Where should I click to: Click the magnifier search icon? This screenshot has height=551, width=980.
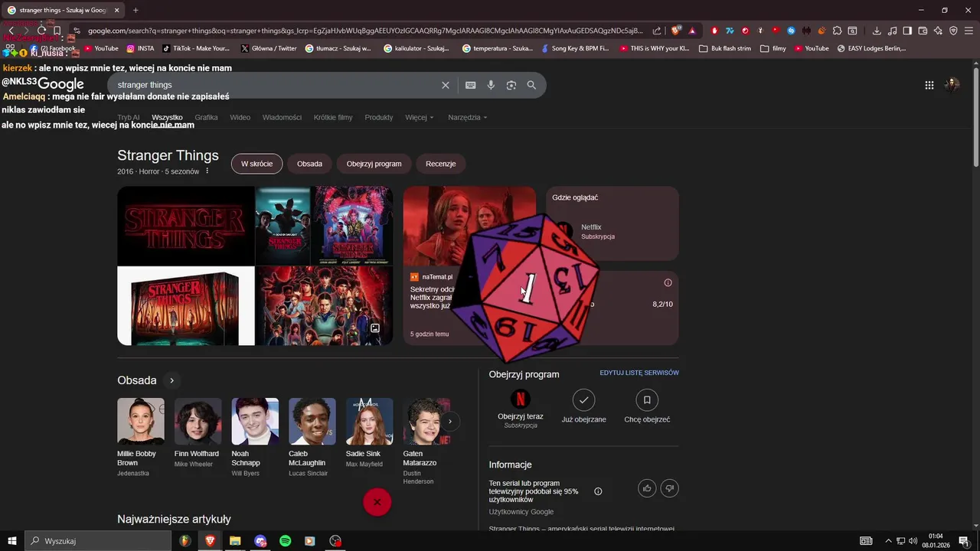point(531,85)
